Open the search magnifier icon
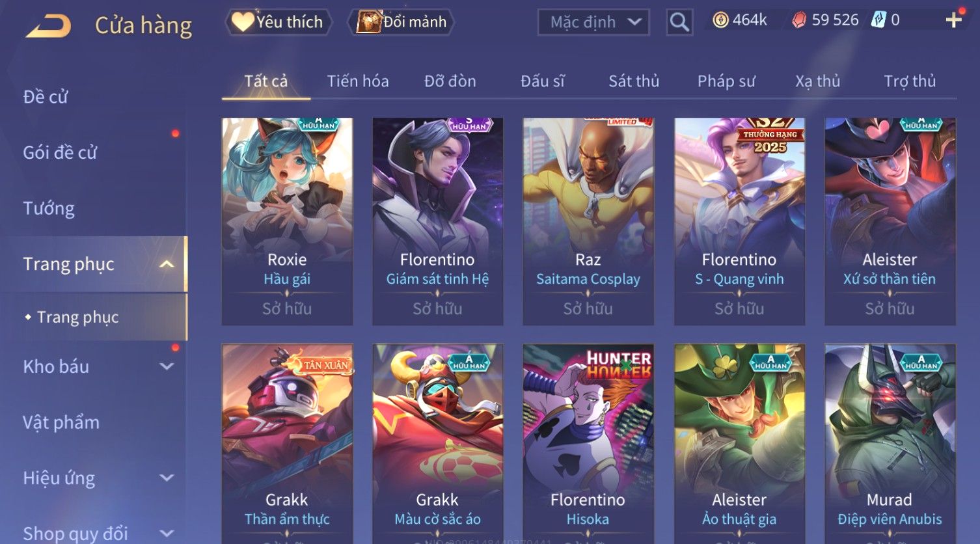This screenshot has width=980, height=544. click(x=679, y=22)
